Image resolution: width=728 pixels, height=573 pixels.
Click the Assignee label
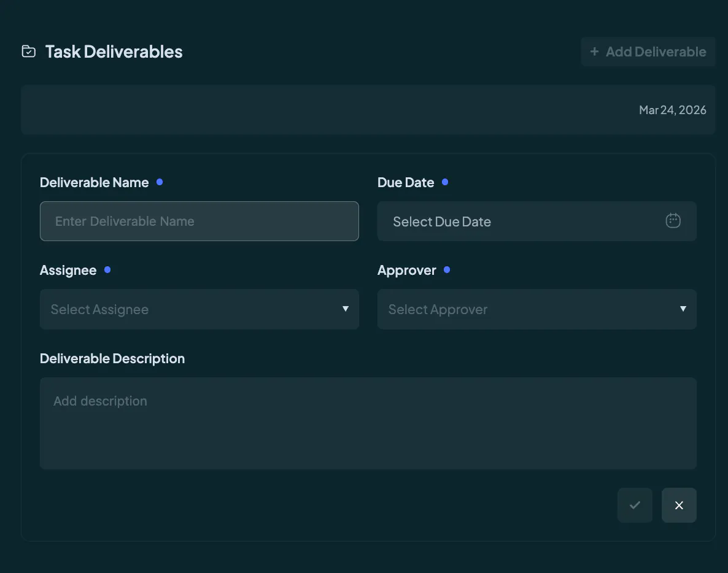point(68,270)
